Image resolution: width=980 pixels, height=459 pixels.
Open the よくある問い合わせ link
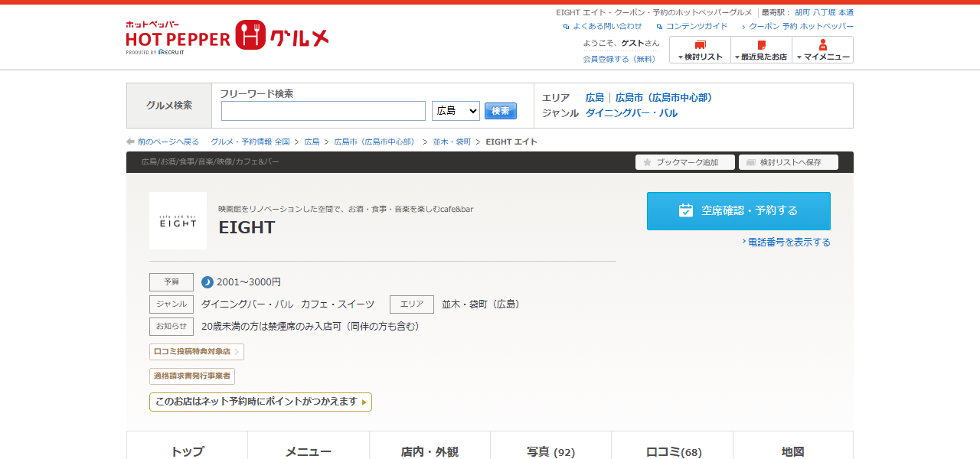click(607, 26)
